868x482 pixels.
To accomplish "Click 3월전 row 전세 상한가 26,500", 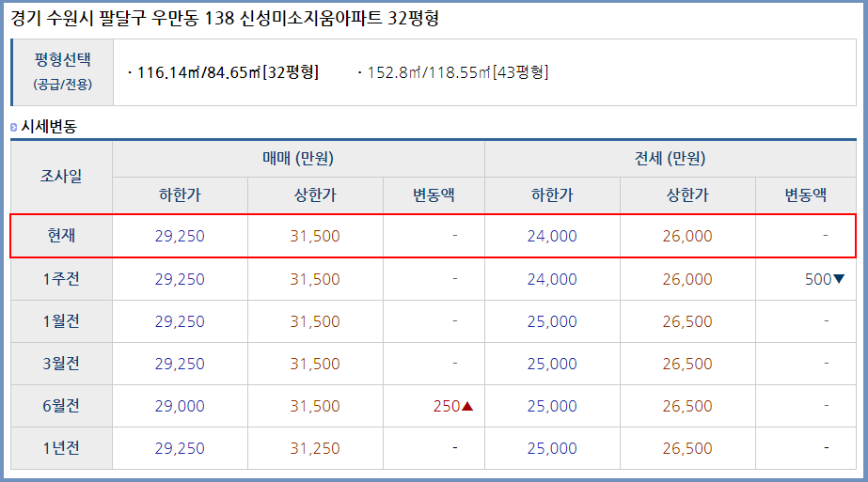I will [687, 365].
